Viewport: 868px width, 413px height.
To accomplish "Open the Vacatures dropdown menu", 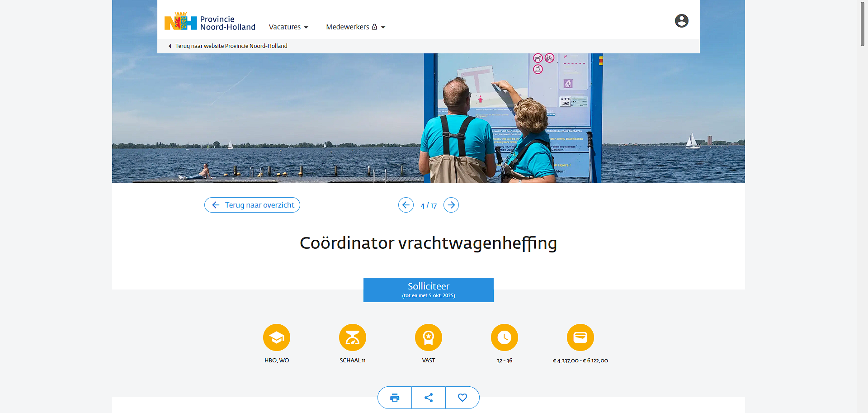I will (x=288, y=27).
